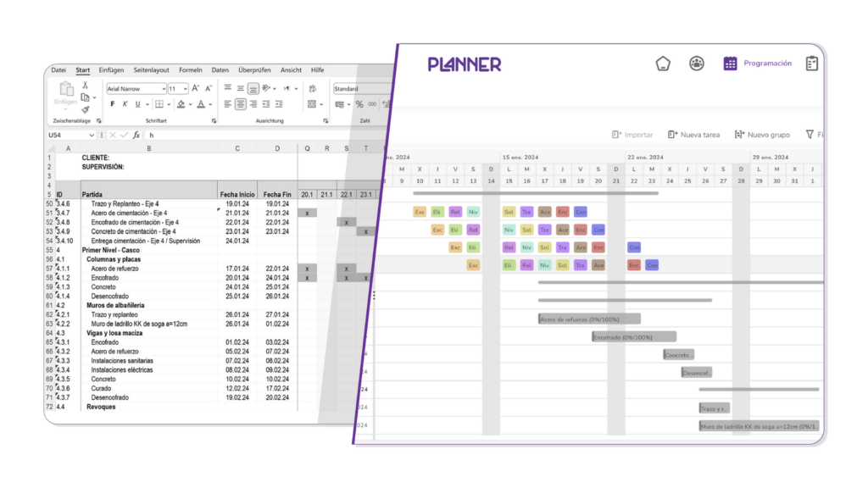Click the Excel formula bar input
868x488 pixels.
click(265, 135)
